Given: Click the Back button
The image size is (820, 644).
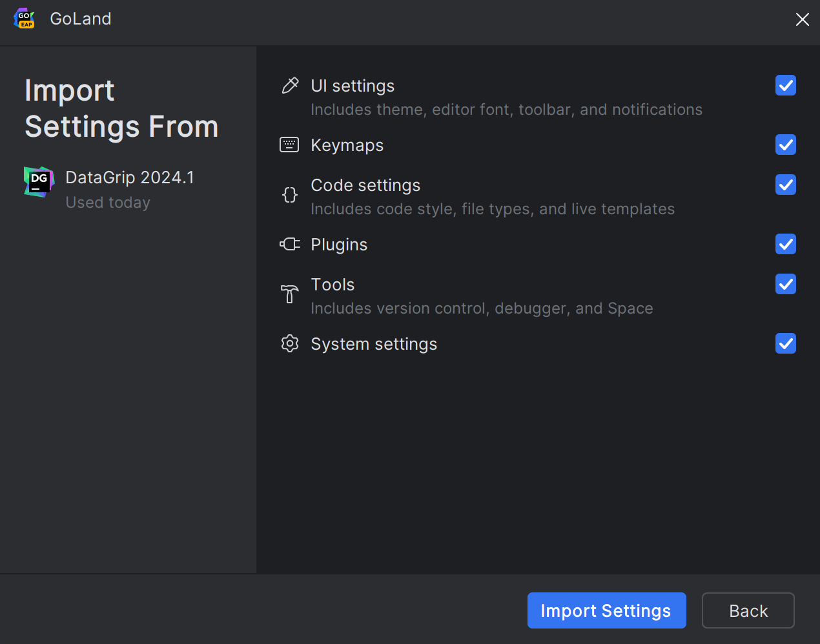Looking at the screenshot, I should click(748, 610).
